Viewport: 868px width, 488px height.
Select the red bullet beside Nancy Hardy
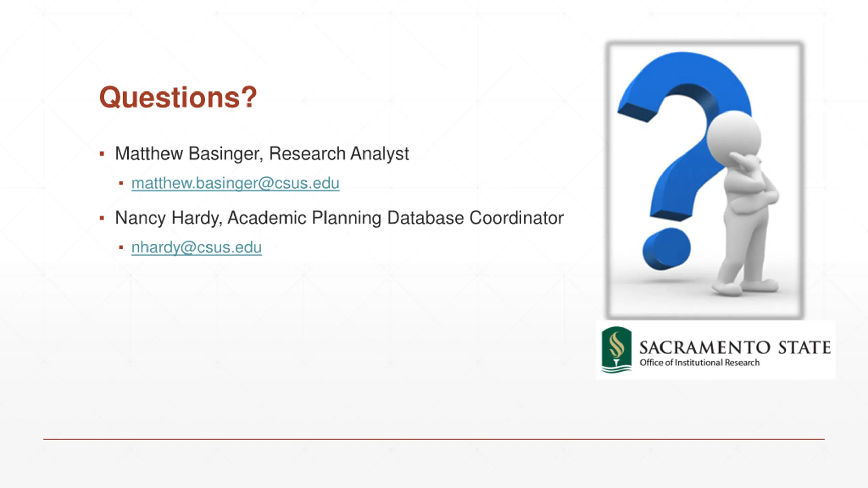102,218
